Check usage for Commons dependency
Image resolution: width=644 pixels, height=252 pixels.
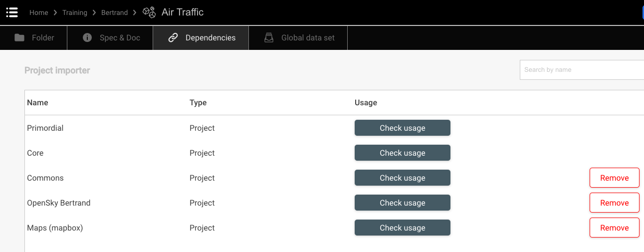402,178
